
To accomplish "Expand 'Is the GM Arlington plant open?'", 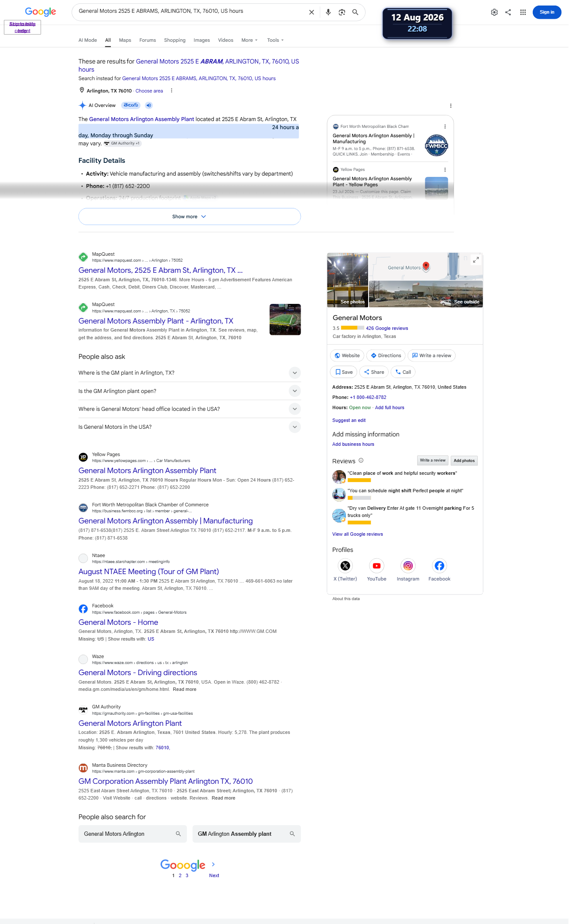I will tap(189, 391).
